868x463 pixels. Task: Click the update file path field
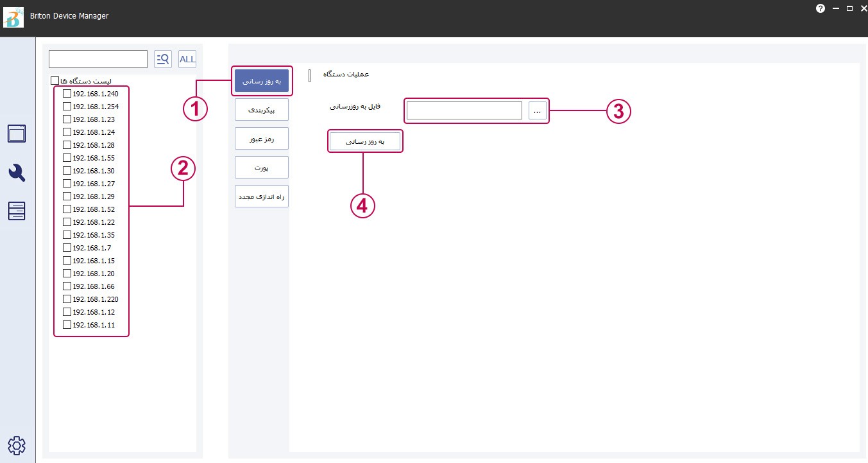click(x=464, y=111)
